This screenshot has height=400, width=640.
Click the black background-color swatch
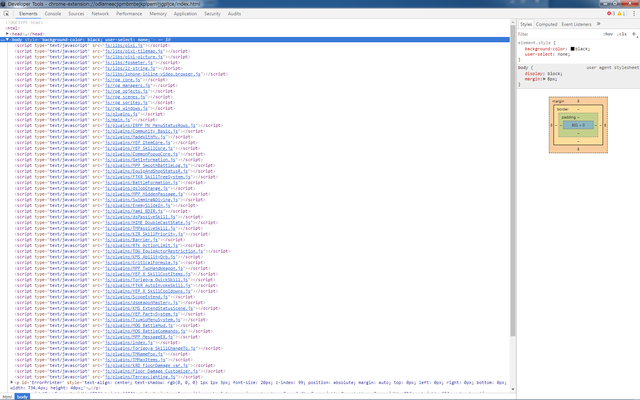(572, 49)
